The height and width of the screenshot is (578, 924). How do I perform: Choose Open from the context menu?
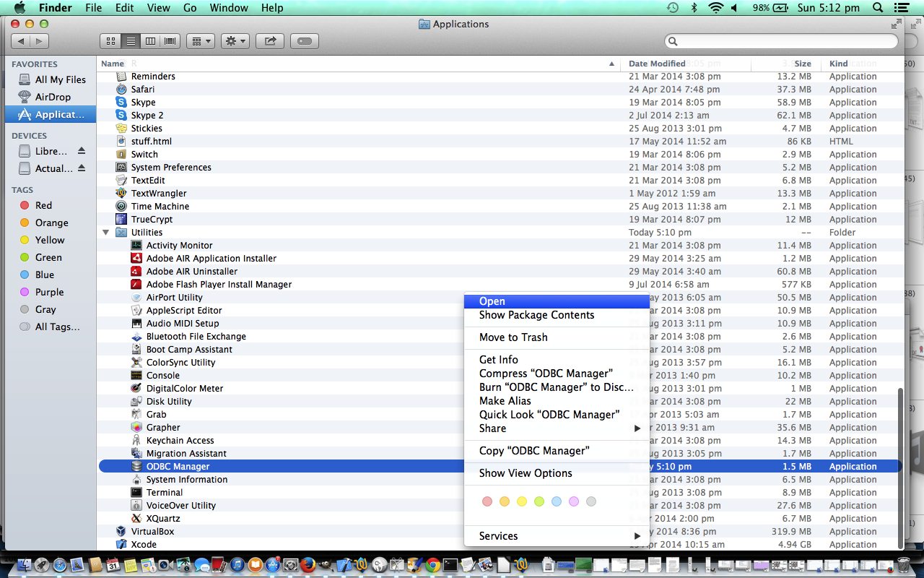(557, 301)
